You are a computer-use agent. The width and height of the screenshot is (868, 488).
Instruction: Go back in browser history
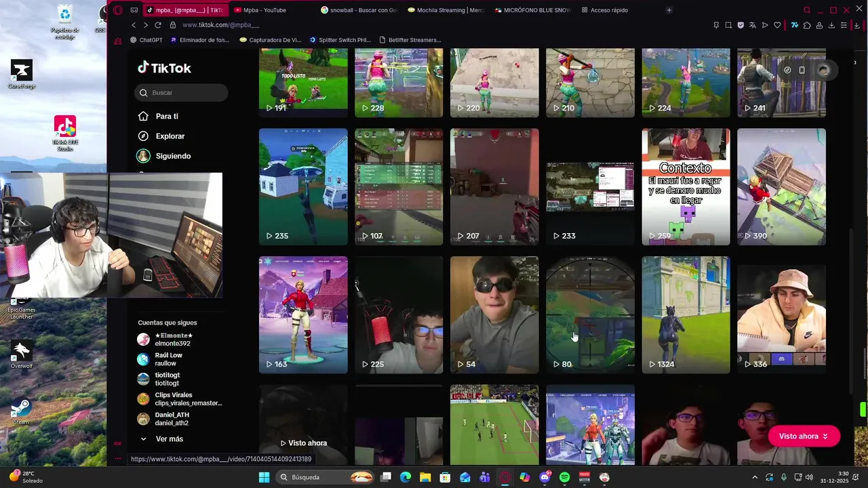[x=134, y=25]
